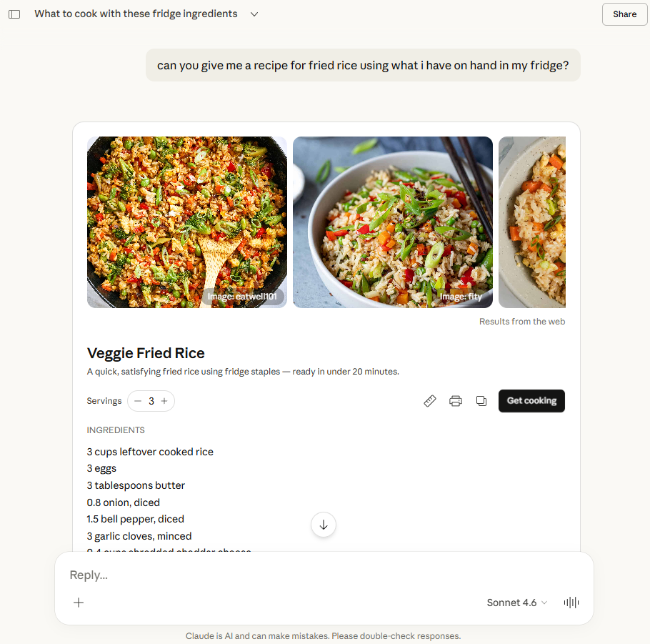Viewport: 650px width, 644px height.
Task: Decrease servings with the minus icon
Action: [x=137, y=401]
